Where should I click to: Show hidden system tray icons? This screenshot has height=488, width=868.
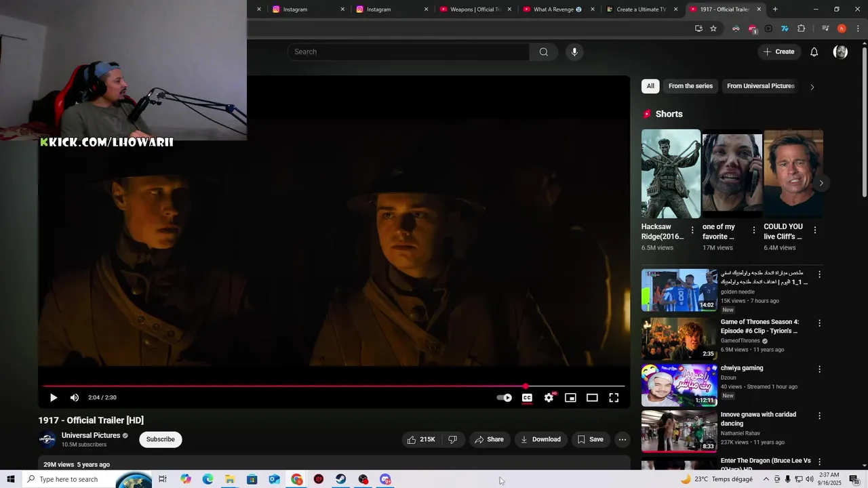coord(766,479)
